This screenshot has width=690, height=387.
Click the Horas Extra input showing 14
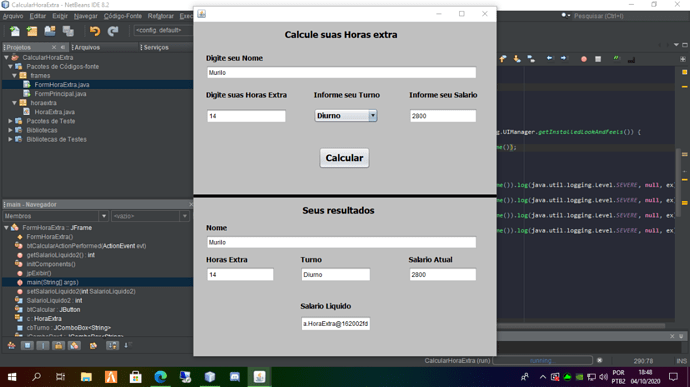pyautogui.click(x=246, y=116)
